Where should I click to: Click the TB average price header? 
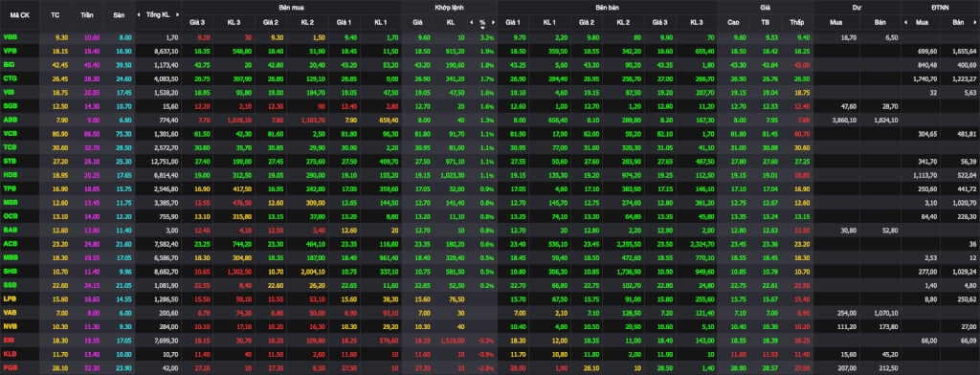(766, 23)
